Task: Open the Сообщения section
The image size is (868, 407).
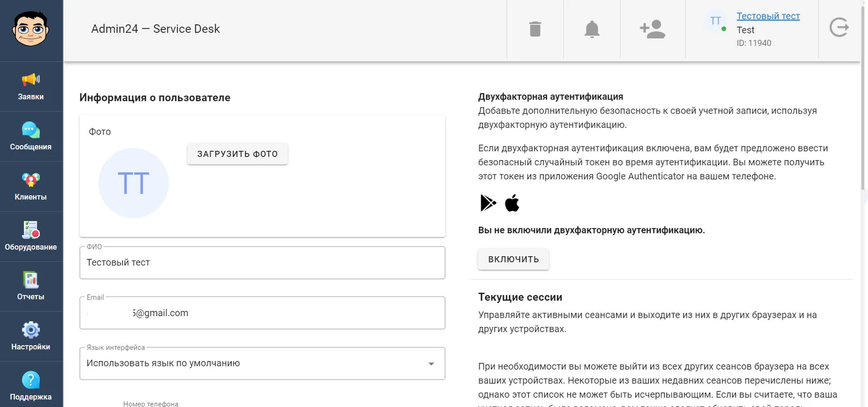Action: (x=31, y=137)
